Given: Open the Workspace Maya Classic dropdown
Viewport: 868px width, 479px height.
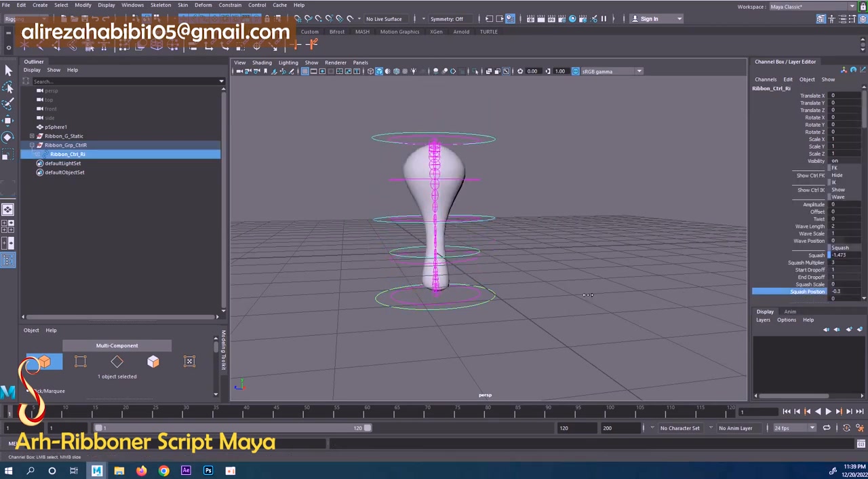Looking at the screenshot, I should 812,7.
